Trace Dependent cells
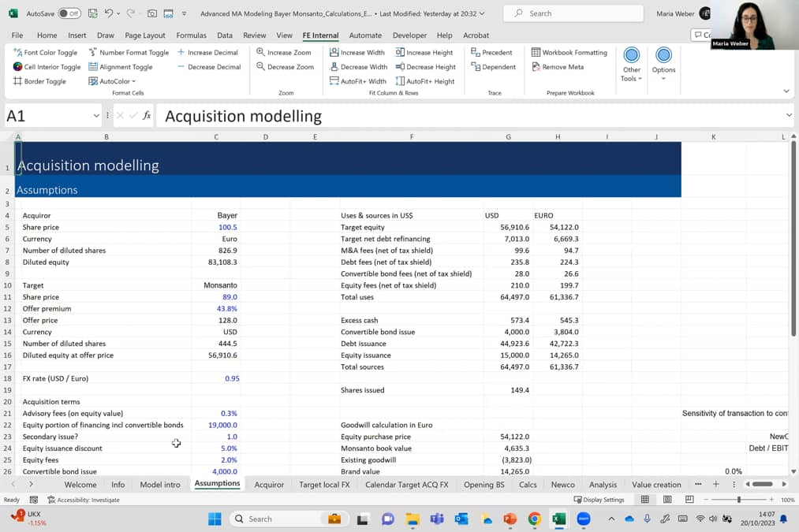The image size is (799, 532). pyautogui.click(x=493, y=67)
